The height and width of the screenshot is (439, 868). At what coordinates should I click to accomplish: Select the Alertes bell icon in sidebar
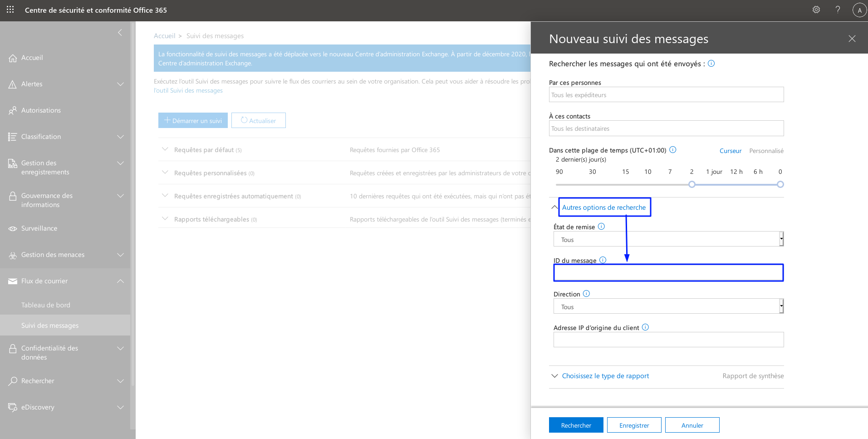coord(12,84)
